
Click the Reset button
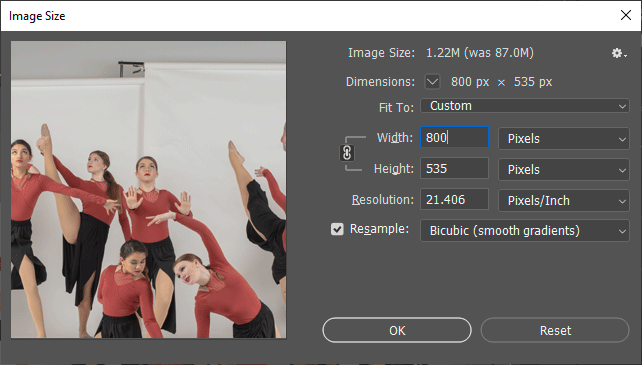tap(555, 330)
